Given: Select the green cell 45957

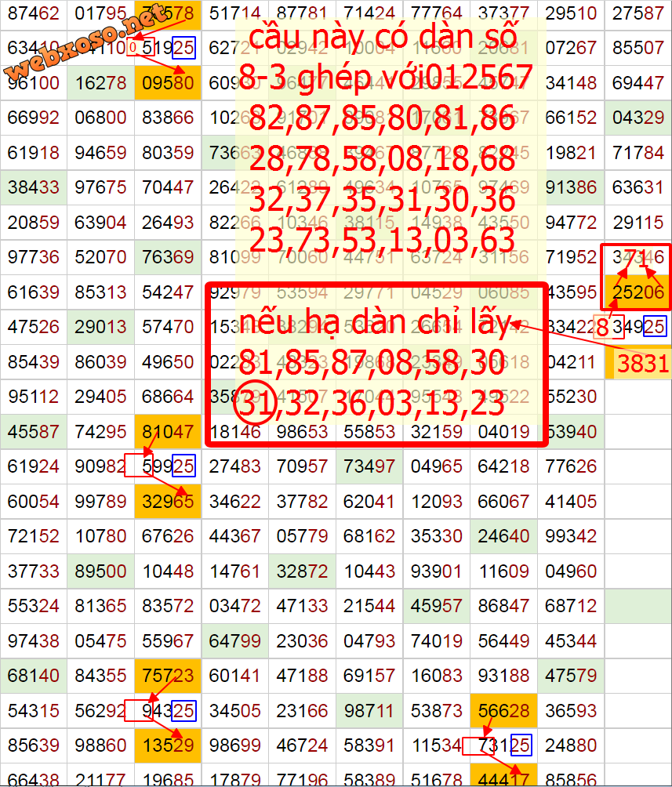Looking at the screenshot, I should coord(437,606).
